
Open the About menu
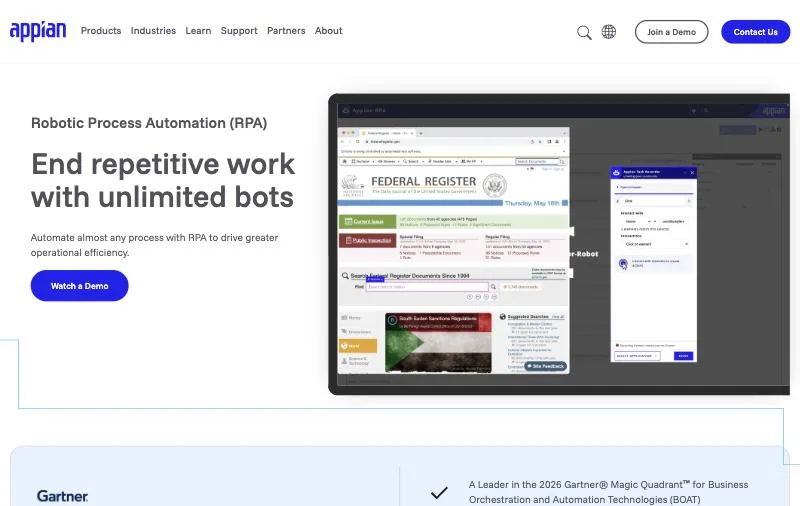329,31
